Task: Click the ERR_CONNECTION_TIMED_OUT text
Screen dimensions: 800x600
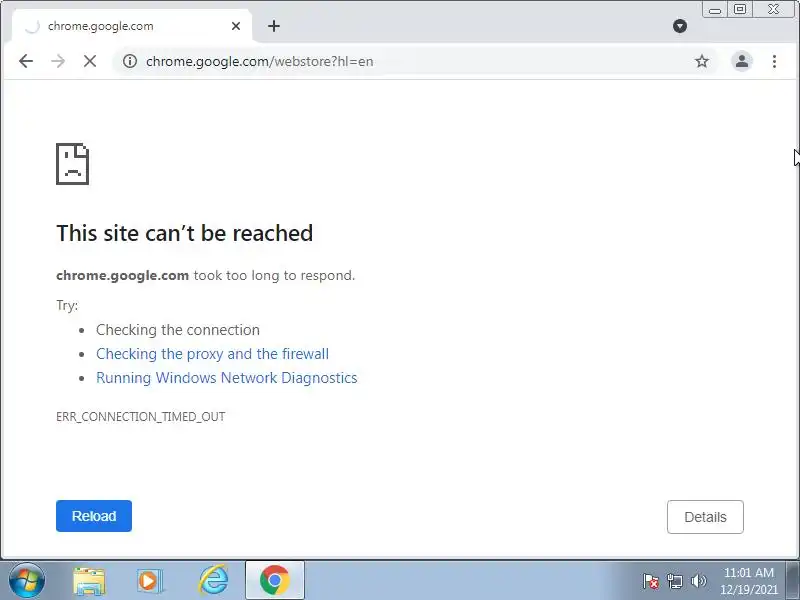Action: (x=140, y=417)
